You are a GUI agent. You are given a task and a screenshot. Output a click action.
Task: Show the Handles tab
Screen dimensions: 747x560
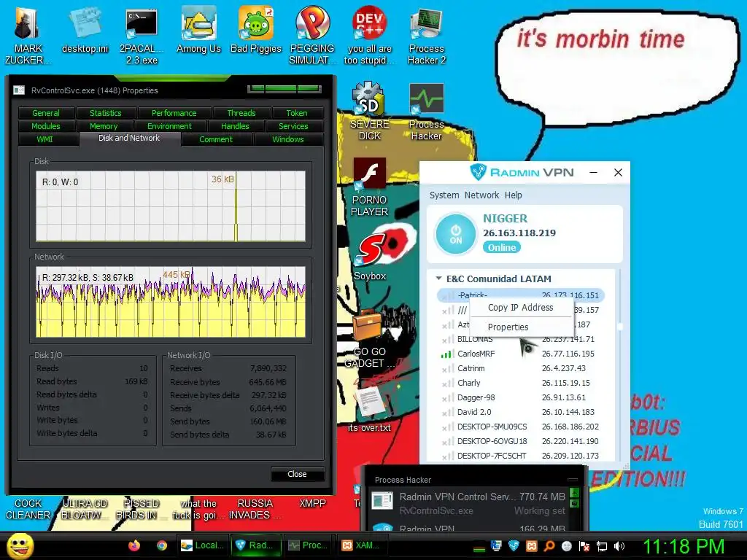(x=235, y=126)
